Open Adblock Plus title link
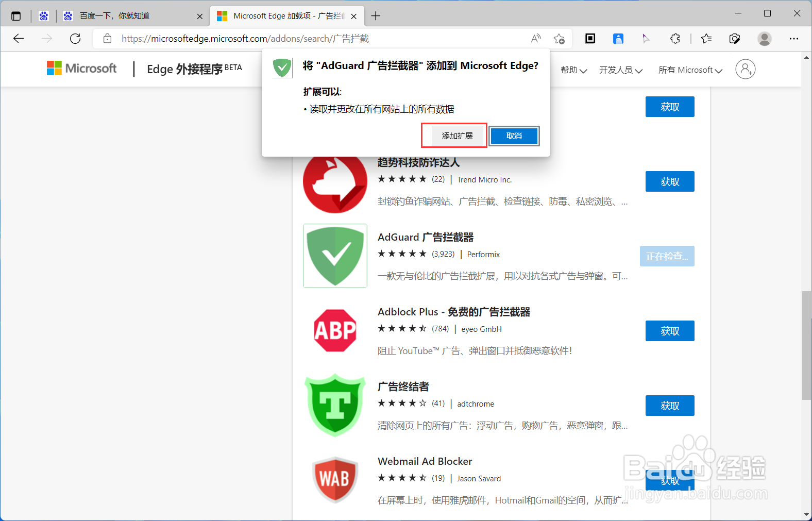This screenshot has width=812, height=521. tap(454, 312)
